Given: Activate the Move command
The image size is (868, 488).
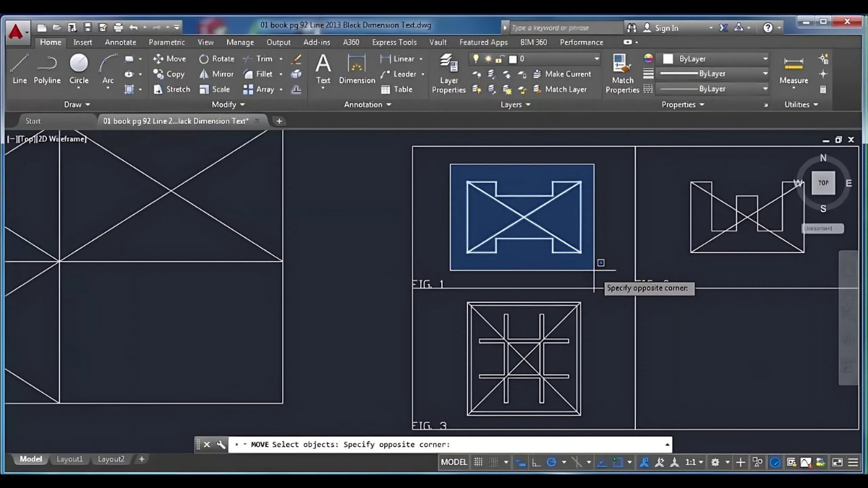Looking at the screenshot, I should coord(169,59).
